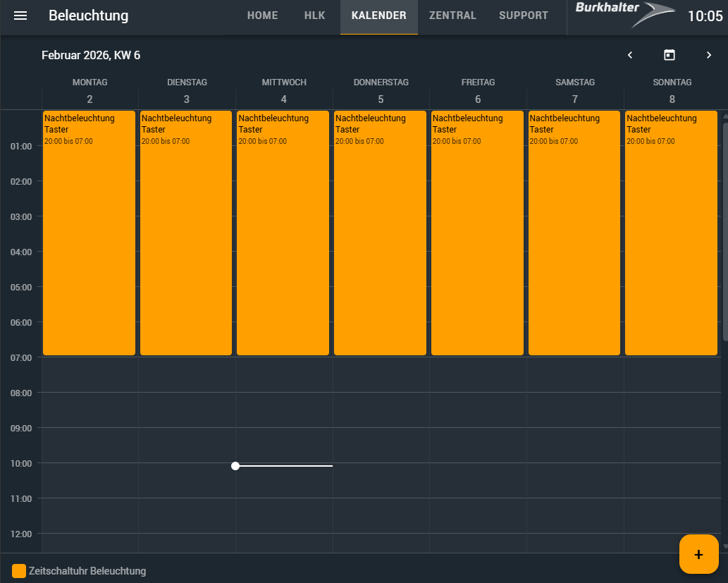Viewport: 728px width, 583px height.
Task: Open the hamburger navigation menu
Action: [20, 16]
